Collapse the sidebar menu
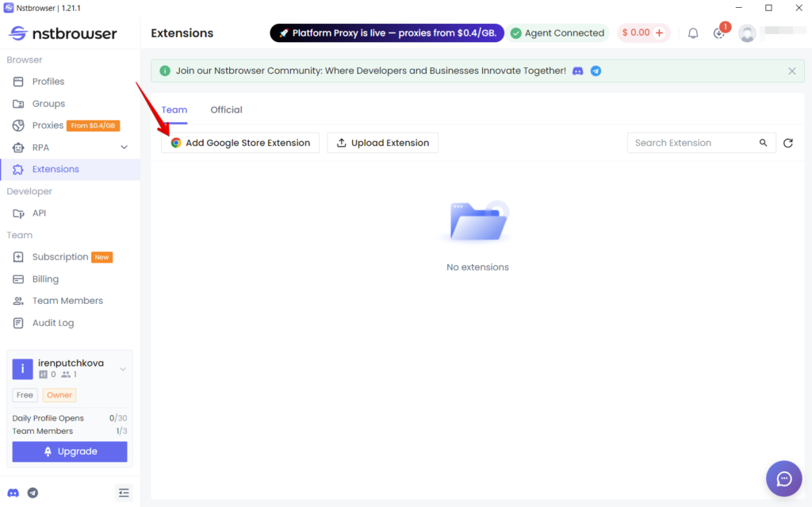The height and width of the screenshot is (507, 812). tap(124, 493)
